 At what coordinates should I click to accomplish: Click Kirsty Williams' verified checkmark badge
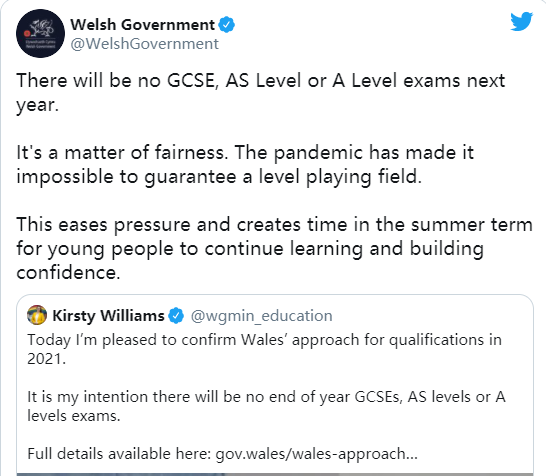click(x=176, y=316)
